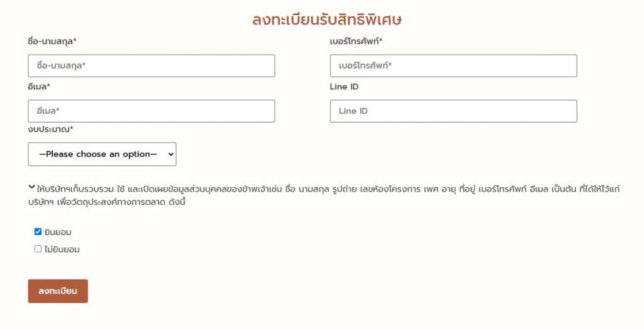Uncheck the ยินยอม consent checkbox
Screen dimensions: 644x330
tap(38, 231)
